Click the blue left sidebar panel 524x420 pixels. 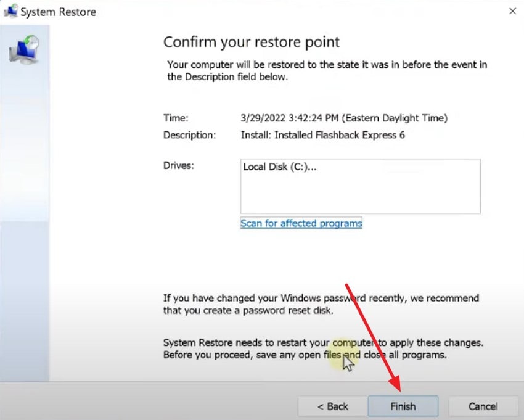[x=24, y=216]
